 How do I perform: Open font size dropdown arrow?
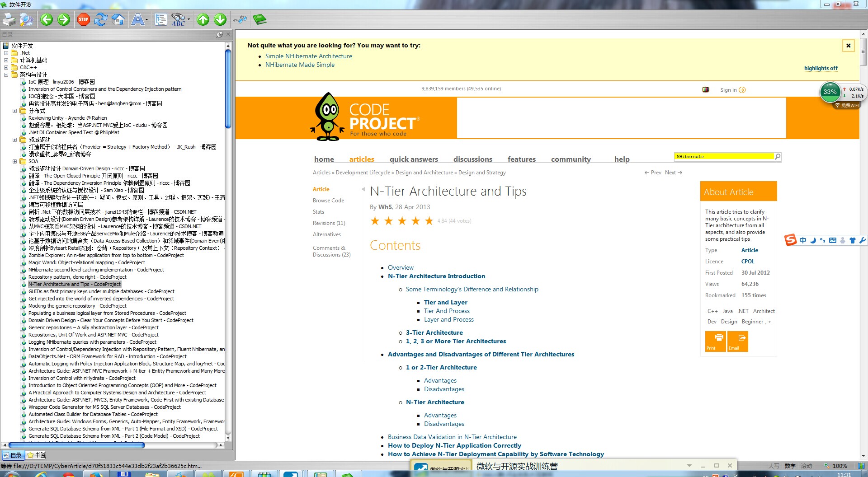147,20
